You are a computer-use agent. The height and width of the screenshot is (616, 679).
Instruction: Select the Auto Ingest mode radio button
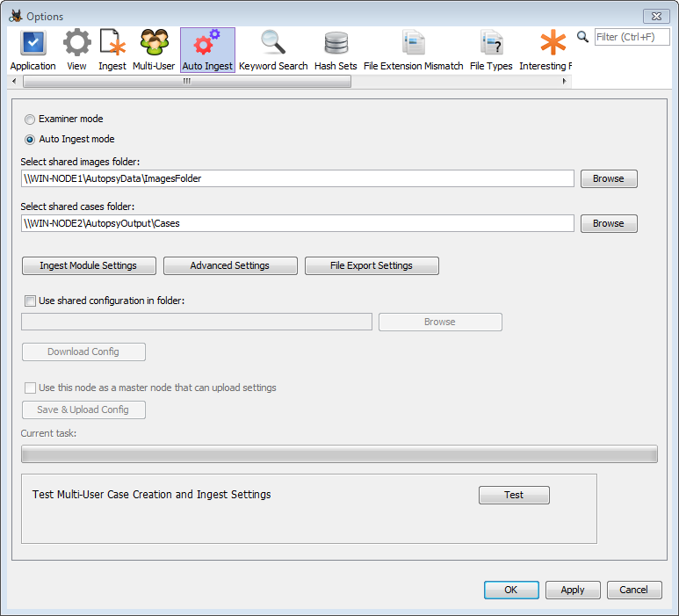point(31,139)
